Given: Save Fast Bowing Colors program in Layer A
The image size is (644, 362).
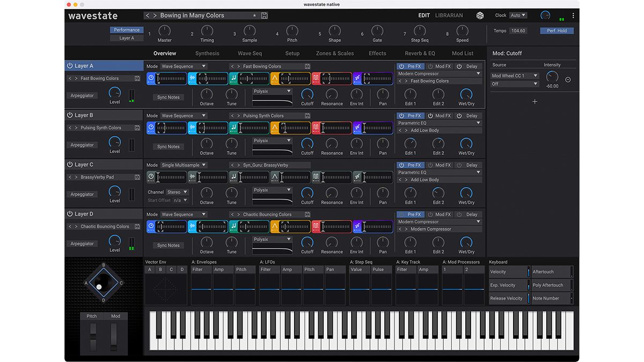Looking at the screenshot, I should (137, 78).
